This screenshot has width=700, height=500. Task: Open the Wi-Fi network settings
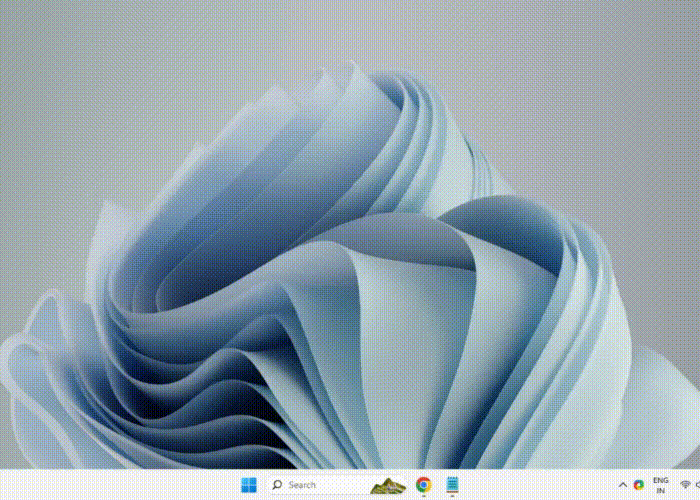pyautogui.click(x=685, y=485)
